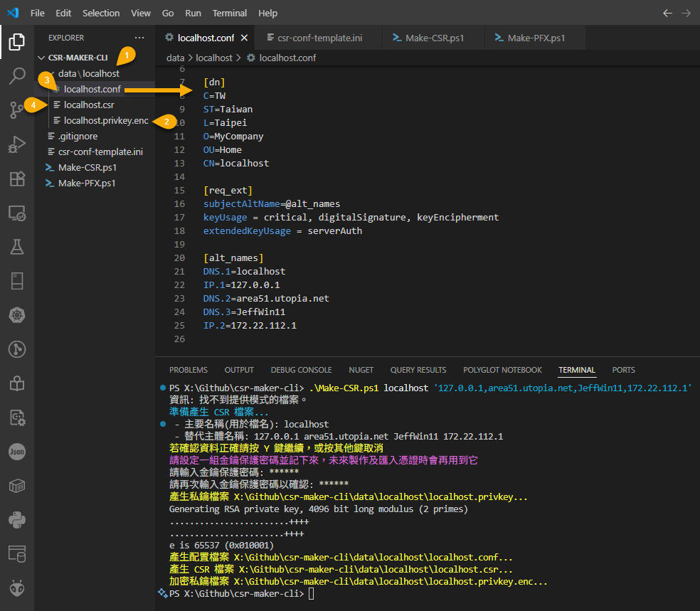Open the Search view icon
Viewport: 700px width, 611px height.
[x=16, y=76]
